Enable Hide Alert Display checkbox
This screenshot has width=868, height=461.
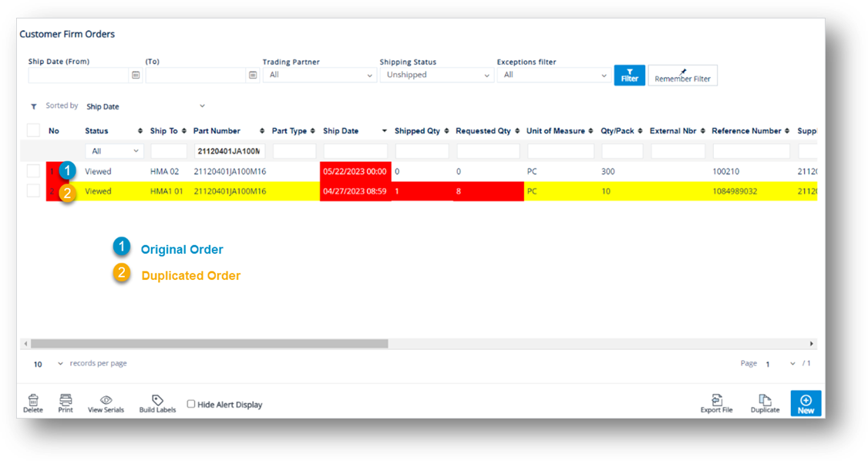pos(191,404)
